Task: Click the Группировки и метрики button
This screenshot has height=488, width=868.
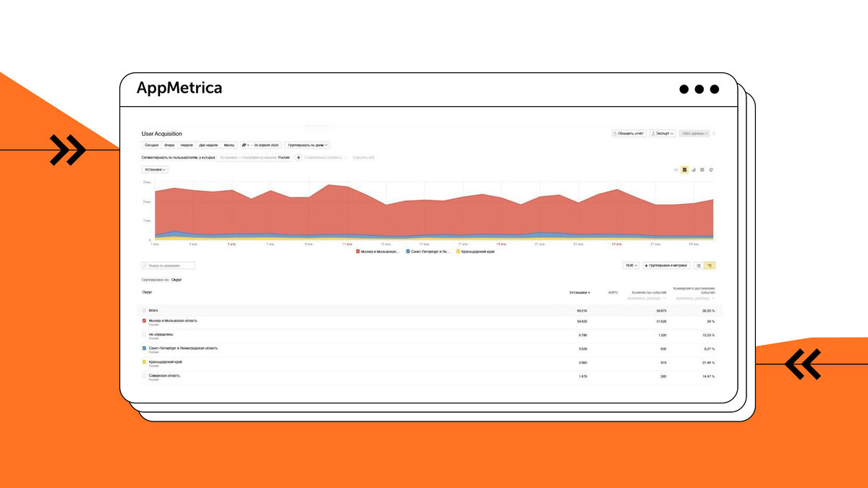Action: [x=667, y=266]
